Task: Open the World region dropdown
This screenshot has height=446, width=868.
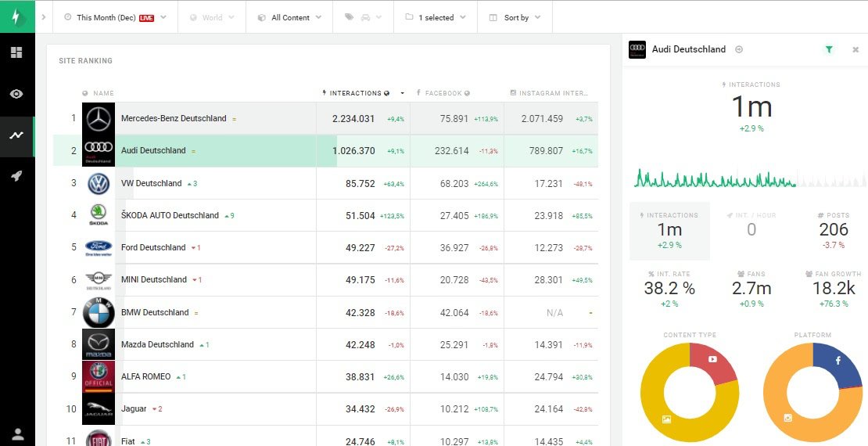Action: 212,17
